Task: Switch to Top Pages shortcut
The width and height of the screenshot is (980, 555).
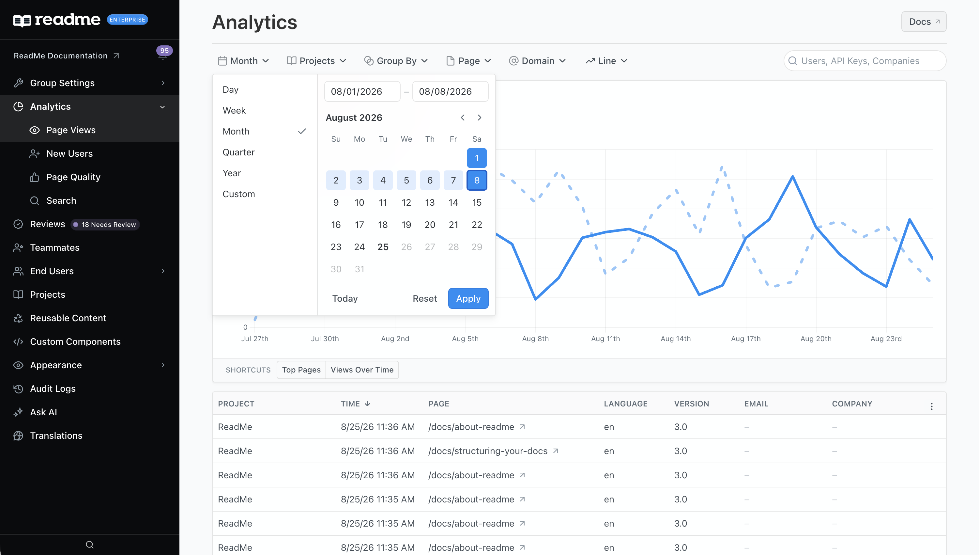Action: point(301,369)
